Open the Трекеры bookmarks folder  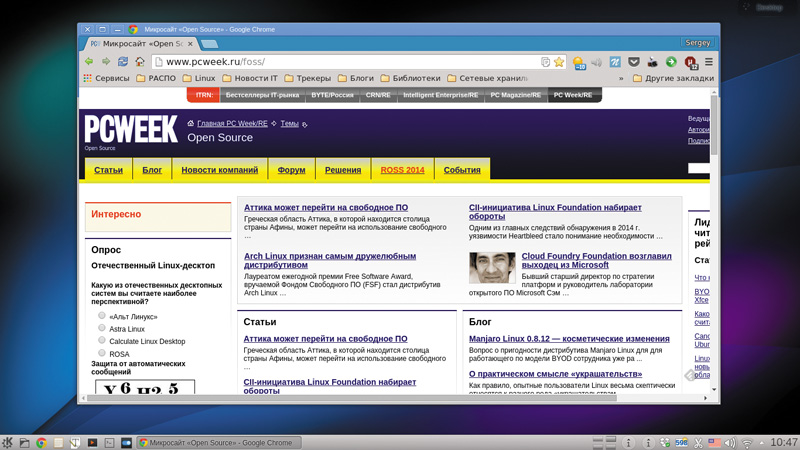pos(308,78)
